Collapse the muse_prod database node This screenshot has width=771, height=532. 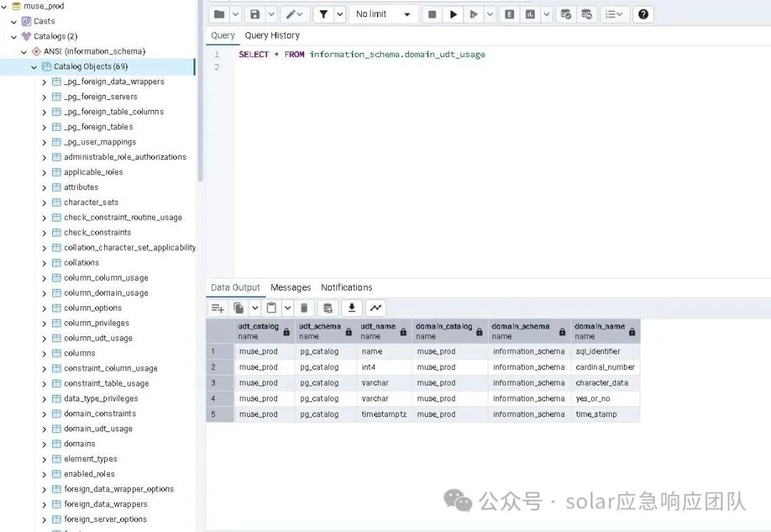point(4,6)
